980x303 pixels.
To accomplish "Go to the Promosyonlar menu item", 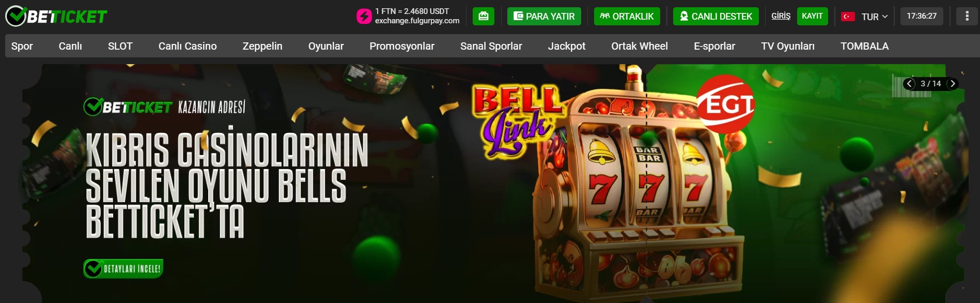I will 402,46.
